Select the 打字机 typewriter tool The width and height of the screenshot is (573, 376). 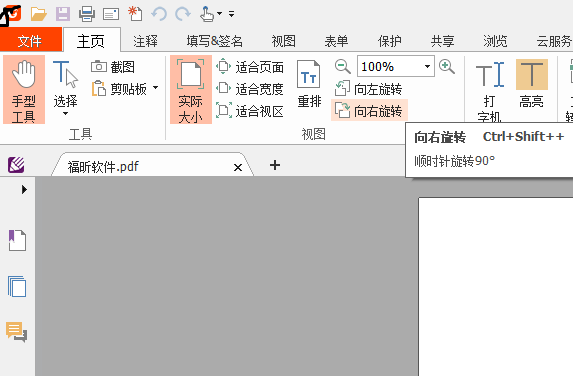tap(489, 90)
